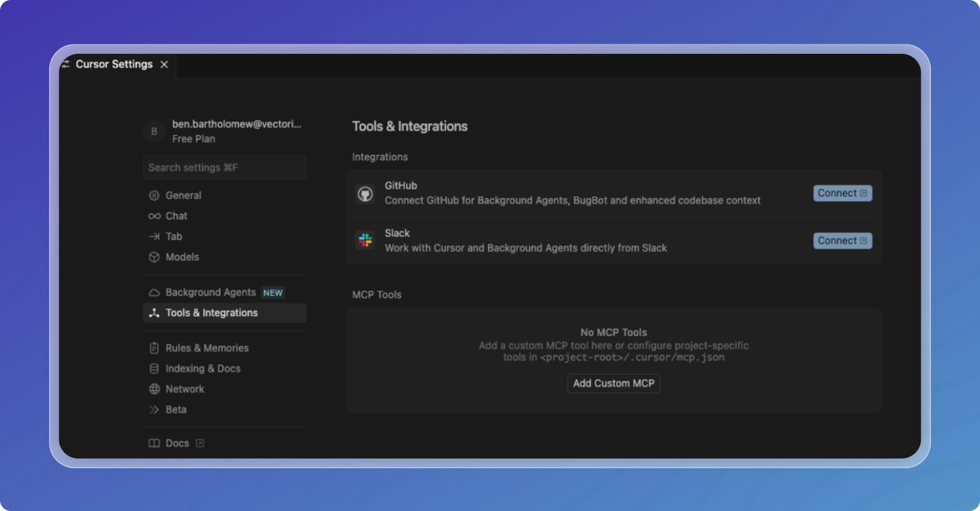Viewport: 980px width, 511px height.
Task: Click the Cursor Settings tab icon
Action: coord(66,64)
